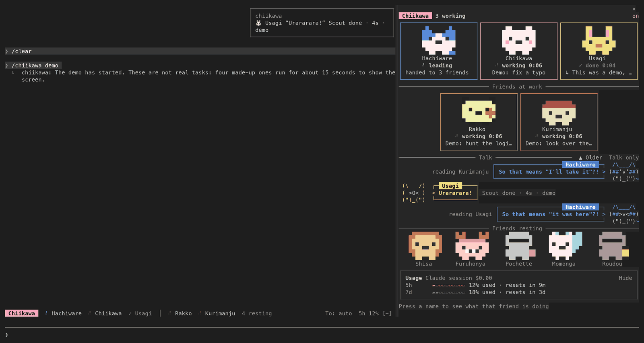The height and width of the screenshot is (343, 644).
Task: Open Hachiware's "it was here" message bubble
Action: pos(551,214)
